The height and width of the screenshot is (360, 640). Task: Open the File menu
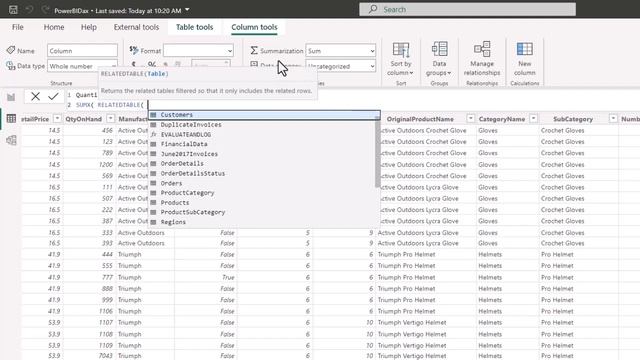click(18, 27)
